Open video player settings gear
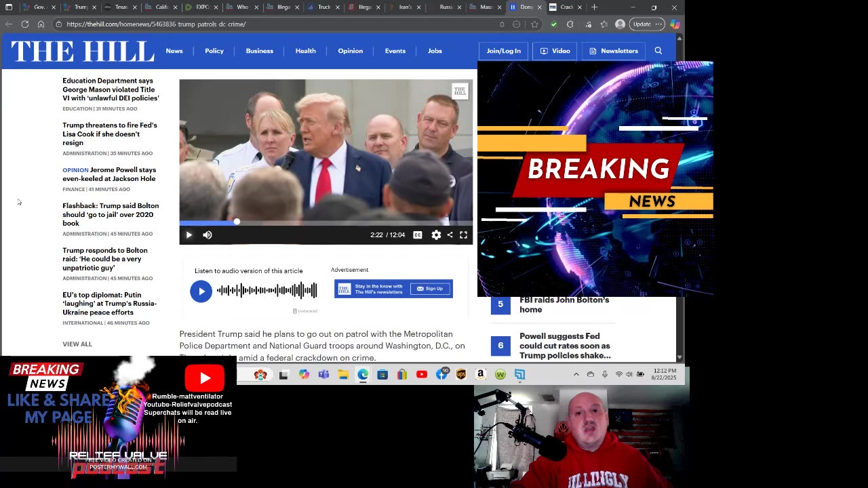 coord(436,235)
